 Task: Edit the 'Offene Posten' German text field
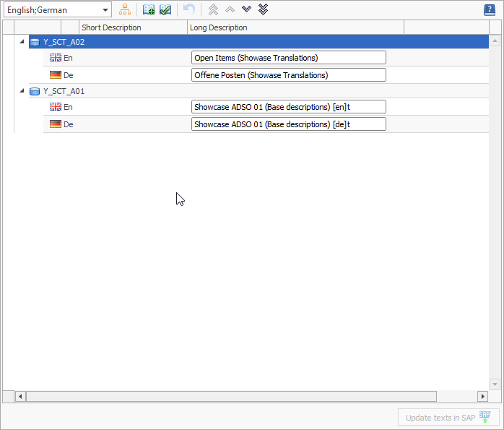tap(288, 75)
